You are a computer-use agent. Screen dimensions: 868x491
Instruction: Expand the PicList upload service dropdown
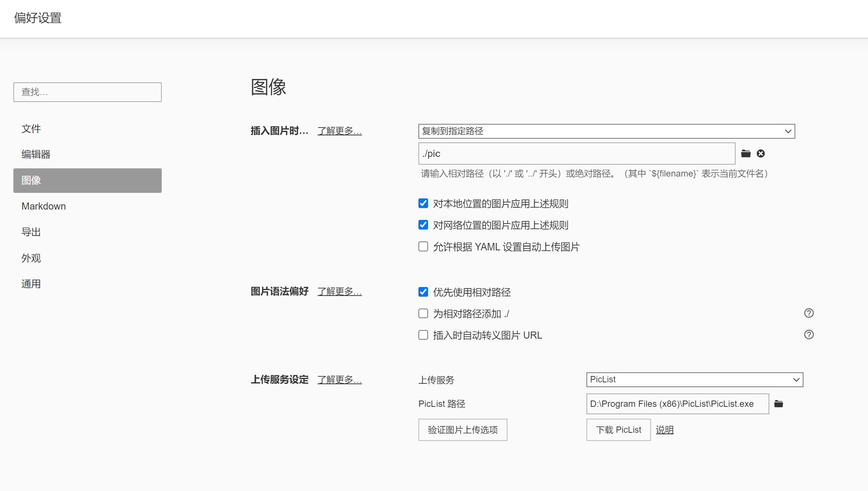pyautogui.click(x=694, y=380)
